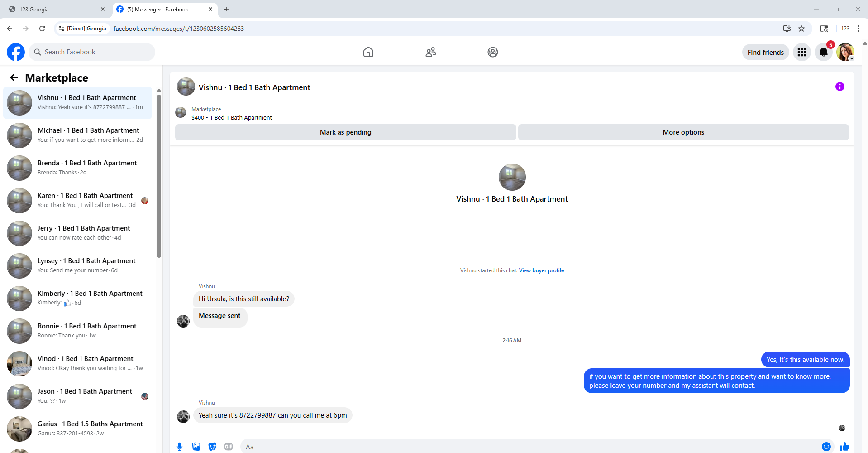Click the site info icon in address bar

pos(62,29)
